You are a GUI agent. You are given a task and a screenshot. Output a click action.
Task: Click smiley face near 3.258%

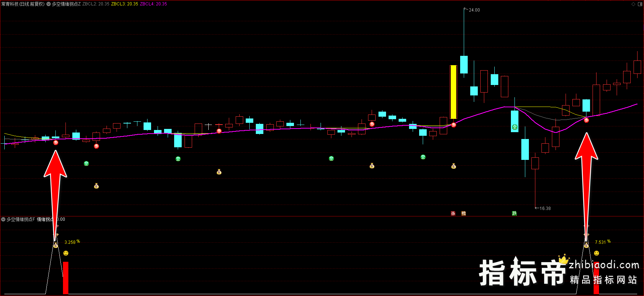66,253
